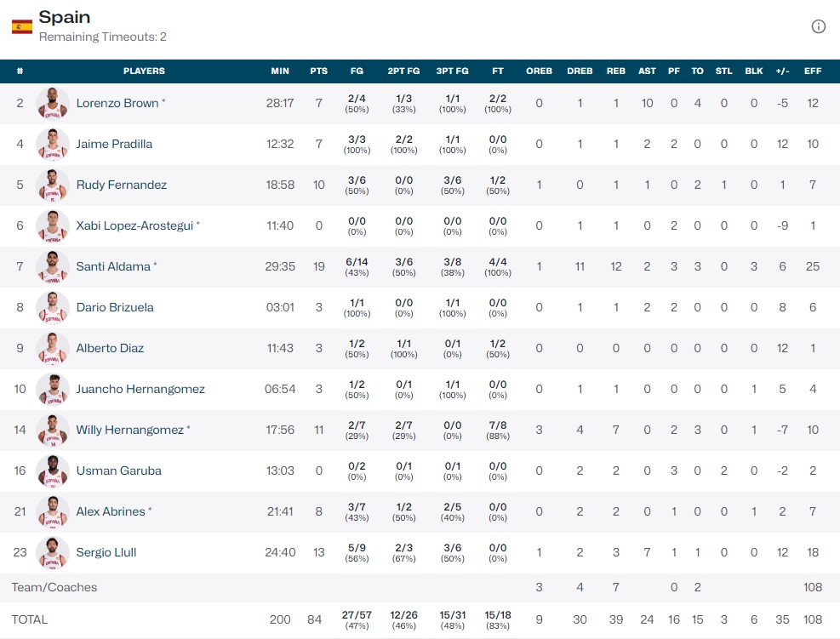Click Alex Abrines player name
The width and height of the screenshot is (840, 639).
[x=111, y=511]
